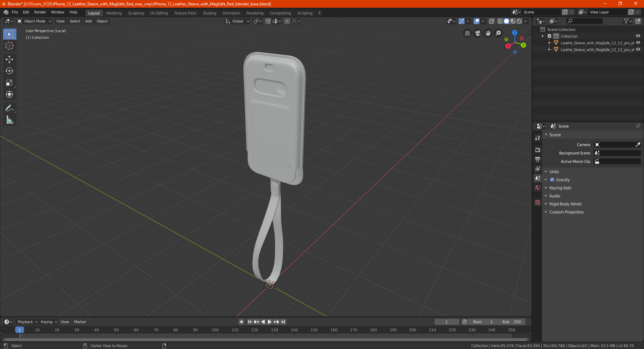Switch to orthographic grid view icon
This screenshot has height=349, width=644.
pos(467,33)
